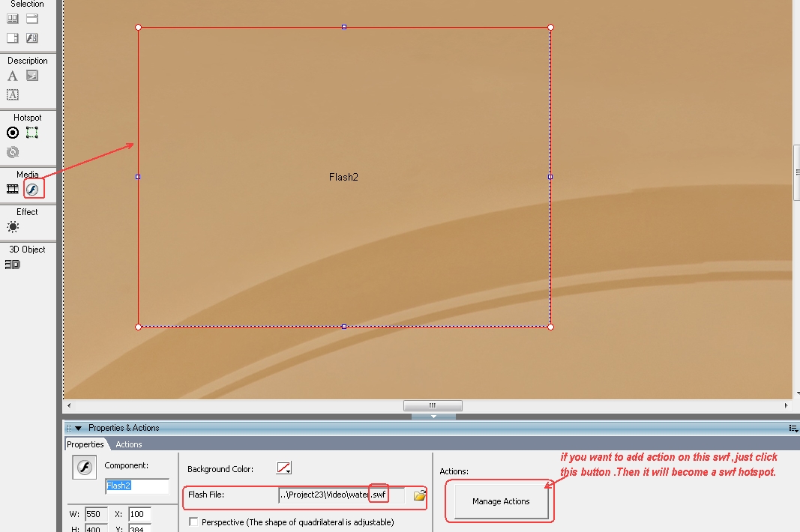Click the Properties & Actions panel gripper
Screen dimensions: 800x532
pos(69,428)
